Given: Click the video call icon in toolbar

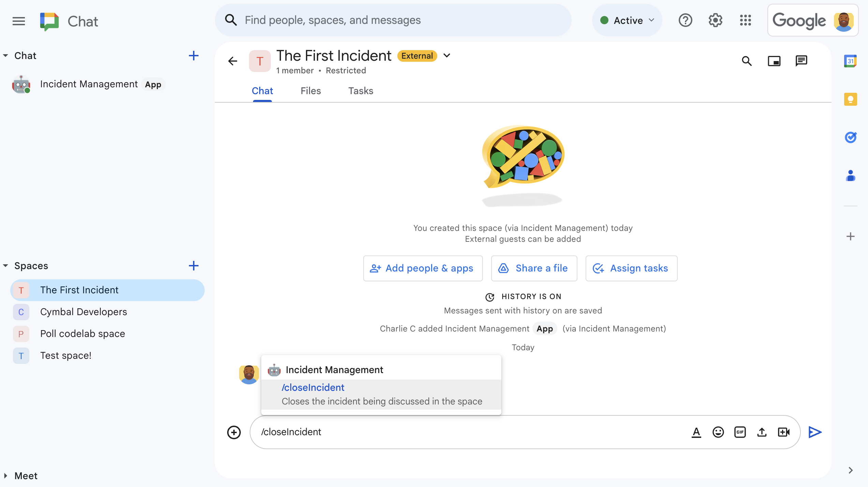Looking at the screenshot, I should pos(784,432).
